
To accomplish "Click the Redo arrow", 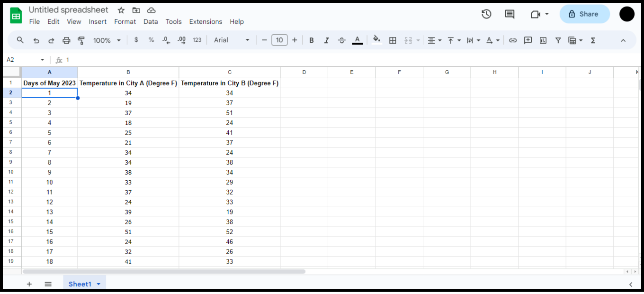I will point(51,40).
